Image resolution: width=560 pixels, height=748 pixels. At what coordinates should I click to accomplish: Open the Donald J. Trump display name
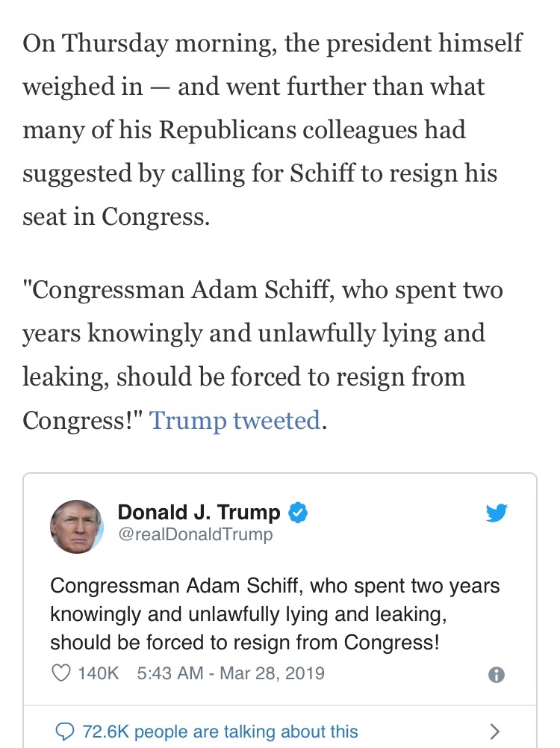(x=199, y=513)
